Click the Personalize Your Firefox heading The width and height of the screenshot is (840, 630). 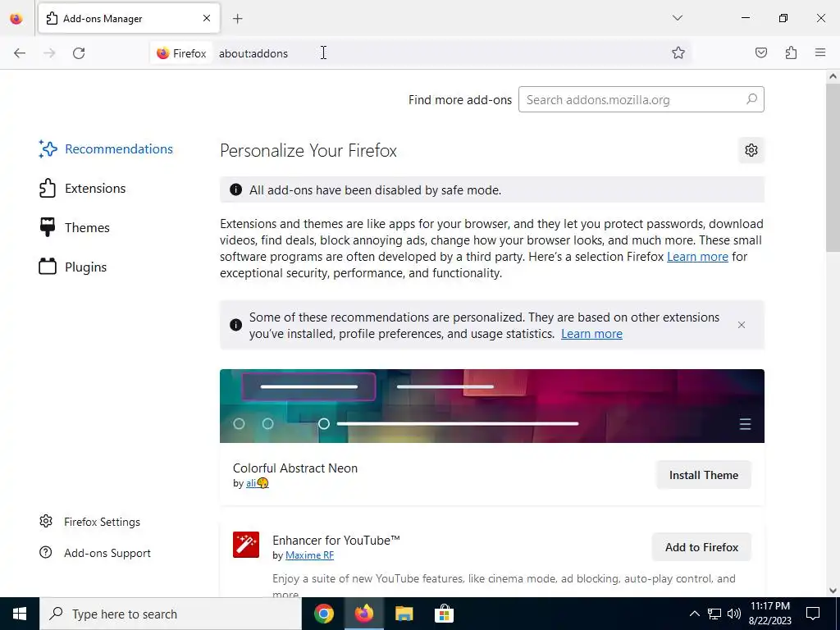pos(308,151)
